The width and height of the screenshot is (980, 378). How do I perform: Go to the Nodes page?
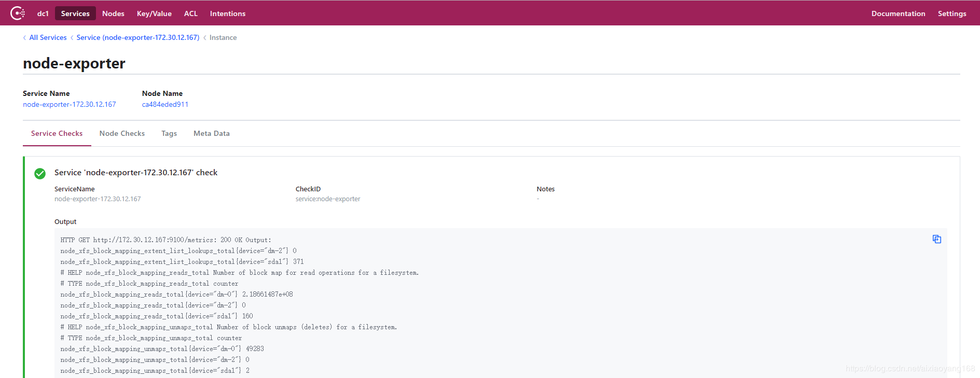coord(113,13)
